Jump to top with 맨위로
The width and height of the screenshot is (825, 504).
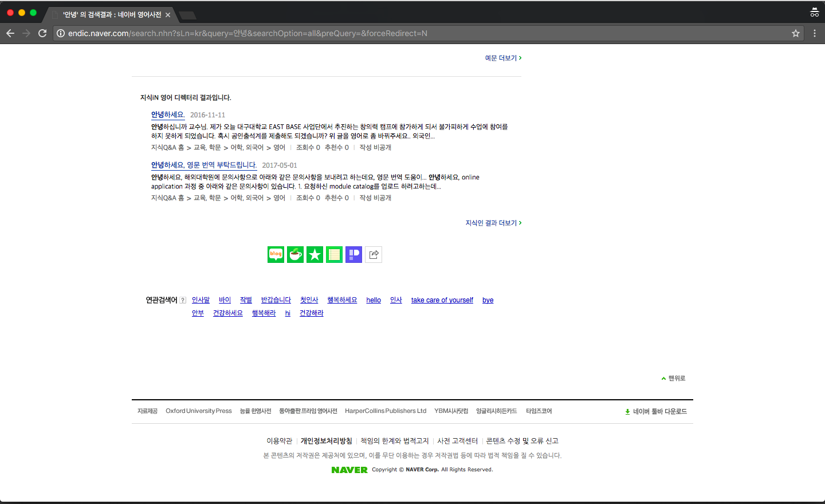673,379
